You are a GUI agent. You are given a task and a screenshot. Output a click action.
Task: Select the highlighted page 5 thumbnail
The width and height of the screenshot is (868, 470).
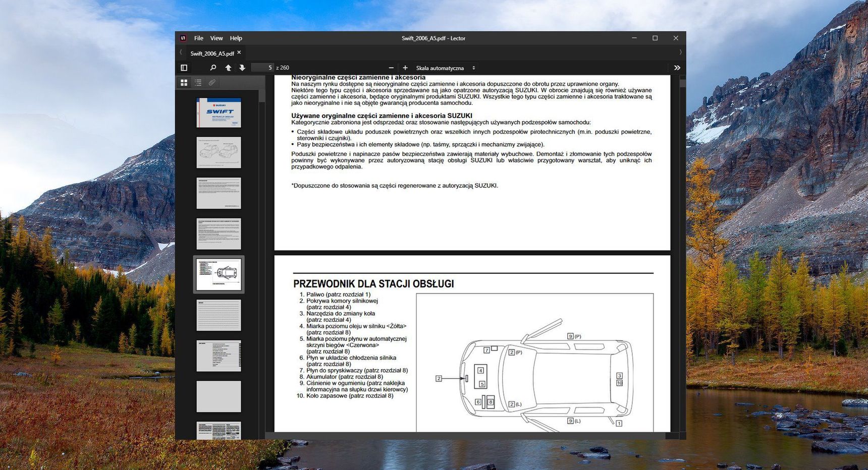click(219, 274)
